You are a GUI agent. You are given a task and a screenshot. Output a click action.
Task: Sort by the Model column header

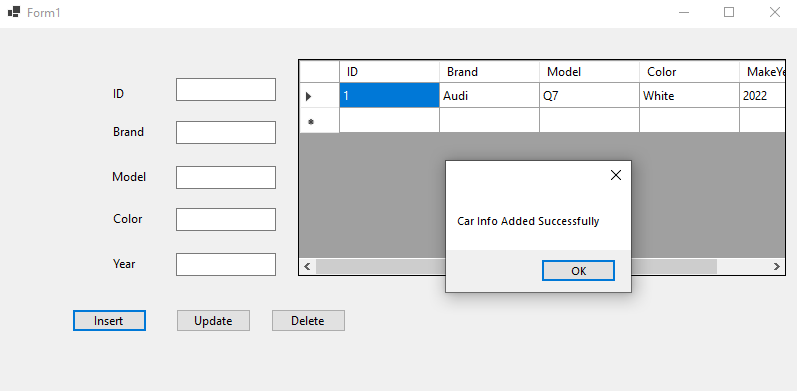590,72
